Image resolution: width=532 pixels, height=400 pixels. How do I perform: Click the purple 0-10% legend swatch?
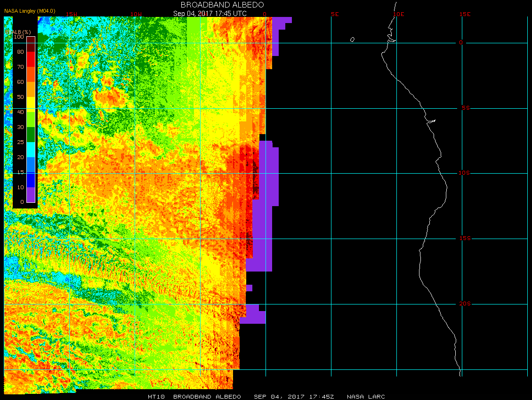pyautogui.click(x=31, y=195)
